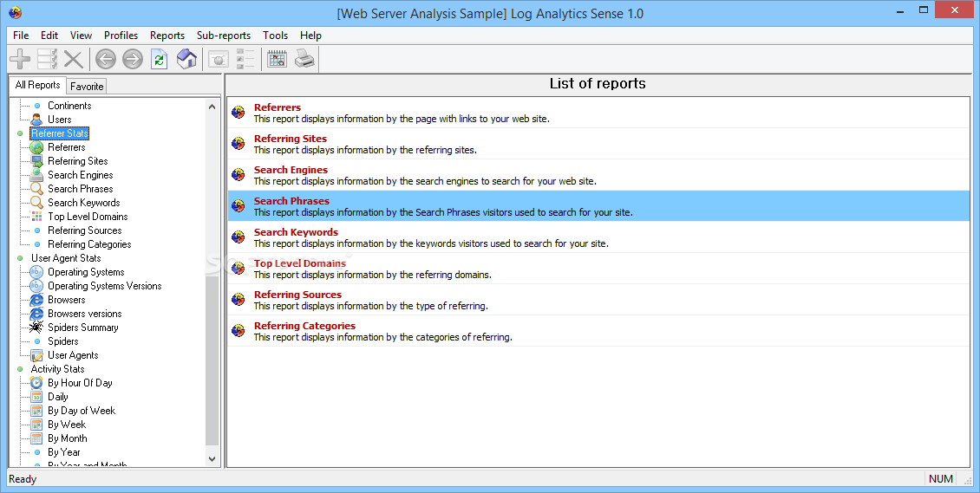Screen dimensions: 980x493
Task: Open the Help menu
Action: (x=310, y=36)
